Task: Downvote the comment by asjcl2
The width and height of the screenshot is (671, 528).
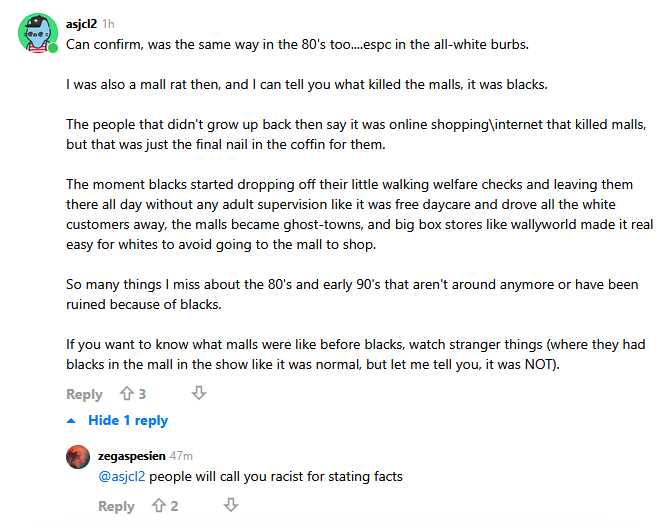Action: (x=199, y=393)
